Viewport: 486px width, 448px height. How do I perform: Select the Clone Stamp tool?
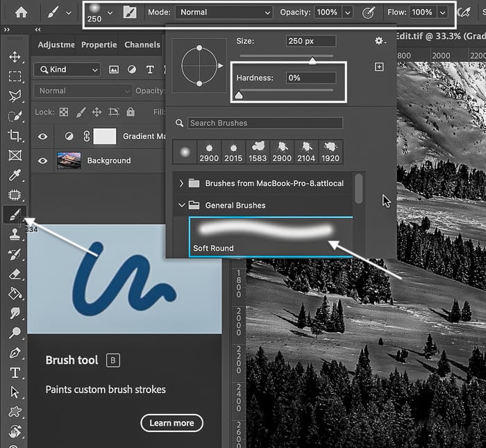click(15, 234)
